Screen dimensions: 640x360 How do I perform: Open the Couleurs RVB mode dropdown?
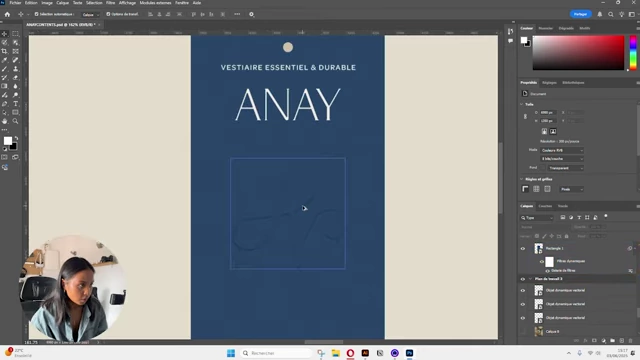562,150
